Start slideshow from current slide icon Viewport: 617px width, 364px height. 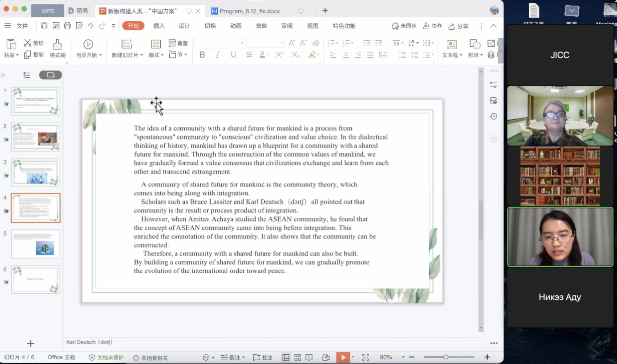88,44
